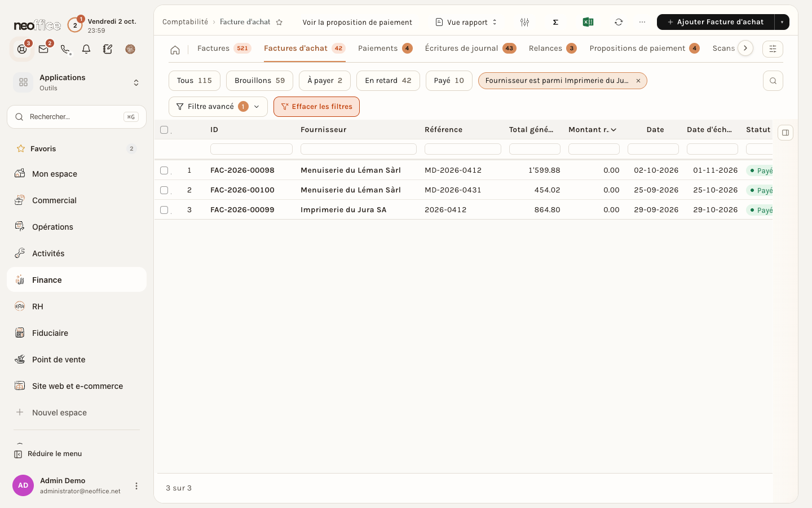812x508 pixels.
Task: Open the notes compose icon
Action: pyautogui.click(x=108, y=49)
